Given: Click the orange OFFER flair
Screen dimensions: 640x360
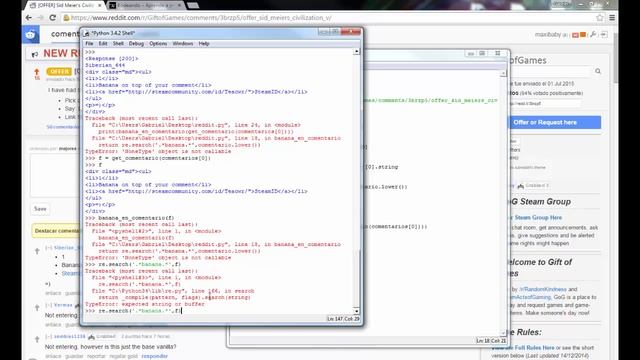Looking at the screenshot, I should point(59,71).
